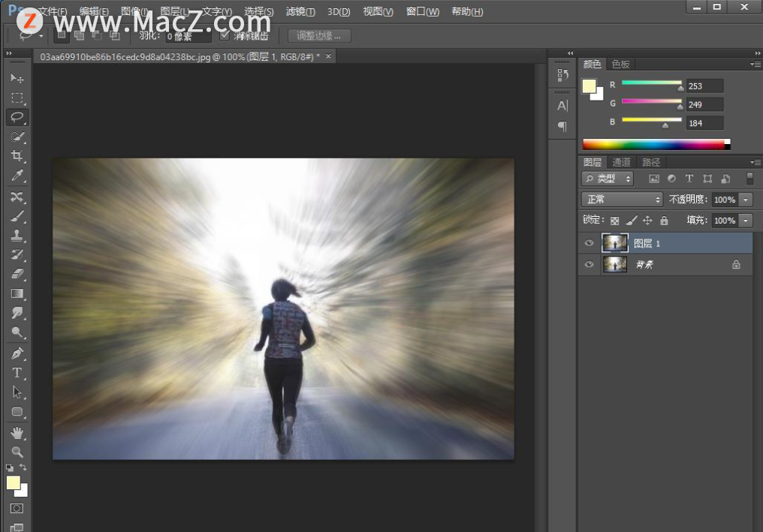Select the Dodge tool
Image resolution: width=763 pixels, height=532 pixels.
point(17,332)
